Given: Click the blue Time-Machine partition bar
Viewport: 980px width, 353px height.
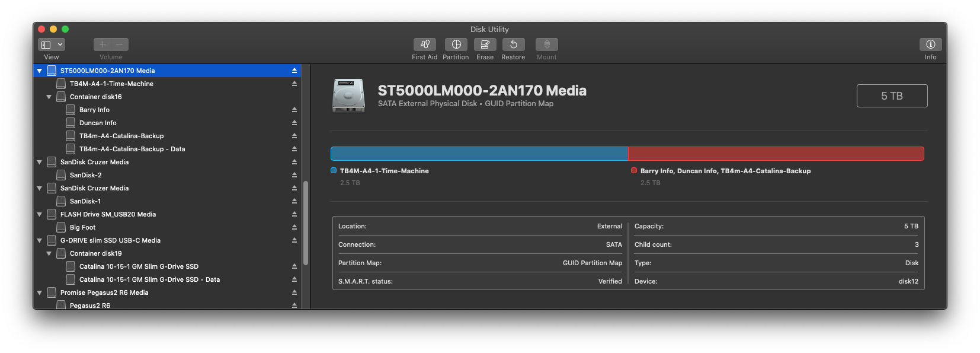Looking at the screenshot, I should 479,154.
